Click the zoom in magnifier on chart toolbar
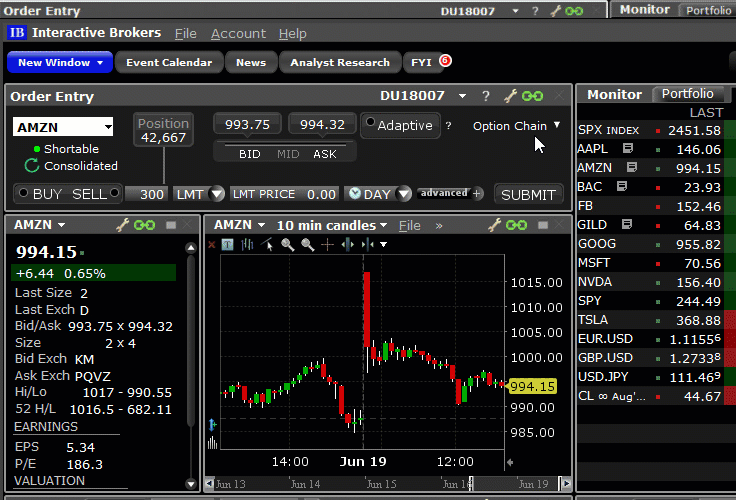Viewport: 736px width, 500px height. 287,244
